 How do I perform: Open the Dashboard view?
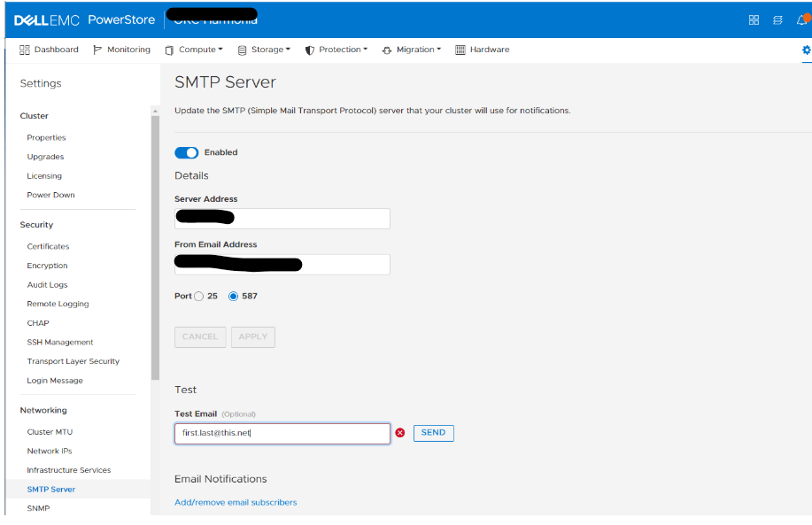point(49,50)
